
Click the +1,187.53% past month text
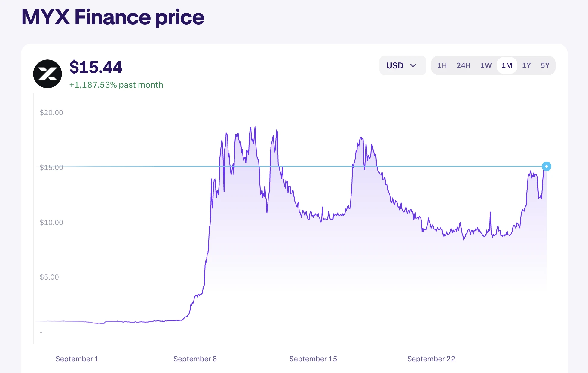(116, 85)
